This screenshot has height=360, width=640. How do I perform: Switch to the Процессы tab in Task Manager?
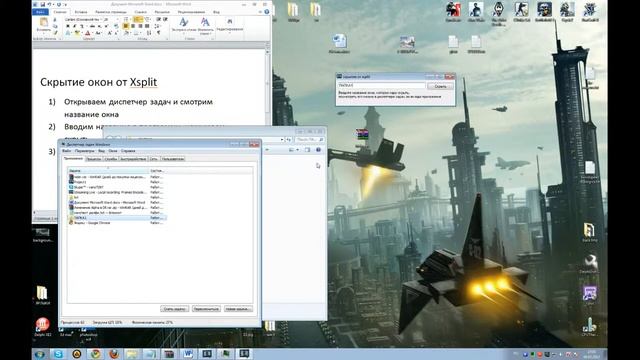point(93,159)
